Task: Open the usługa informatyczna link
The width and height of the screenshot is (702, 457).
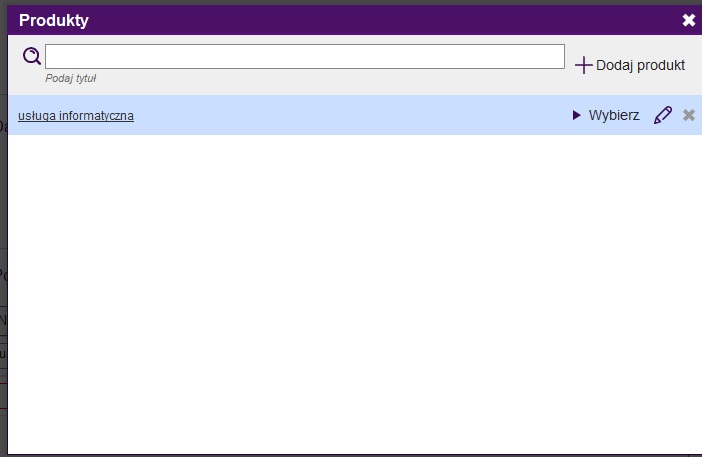Action: click(x=76, y=116)
